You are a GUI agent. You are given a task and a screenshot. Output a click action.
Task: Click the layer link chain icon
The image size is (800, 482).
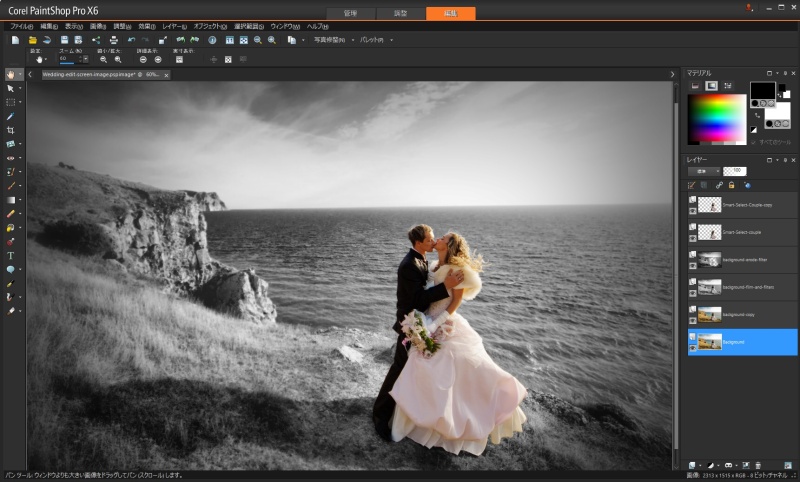(719, 185)
